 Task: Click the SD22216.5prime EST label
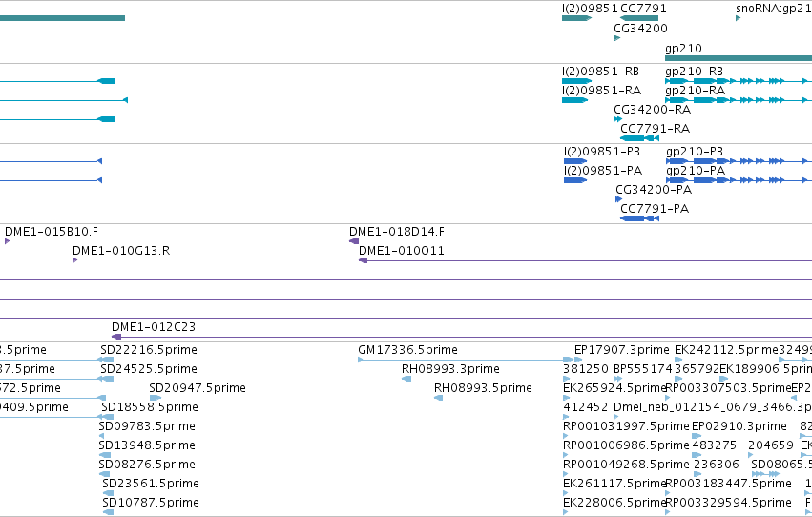(x=149, y=350)
